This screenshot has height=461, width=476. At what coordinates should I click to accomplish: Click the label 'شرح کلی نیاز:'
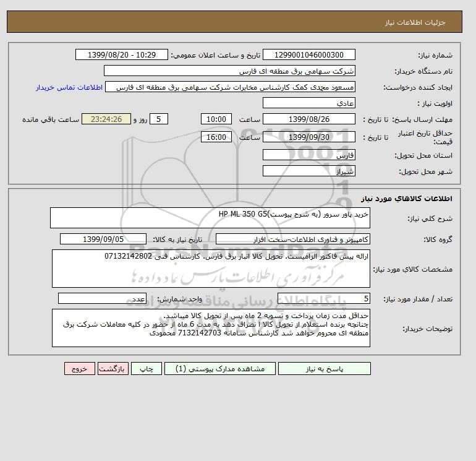tap(430, 218)
